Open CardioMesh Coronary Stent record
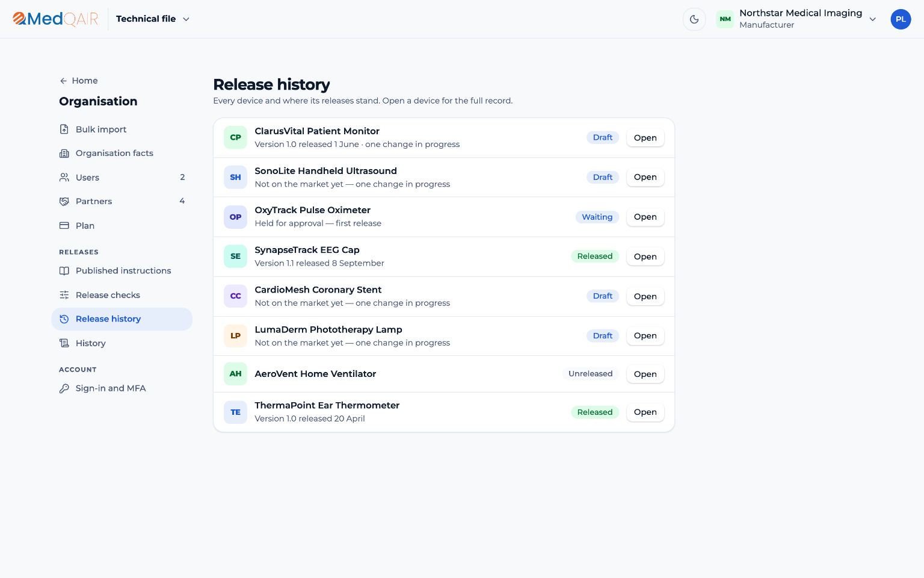The image size is (924, 578). tap(645, 296)
